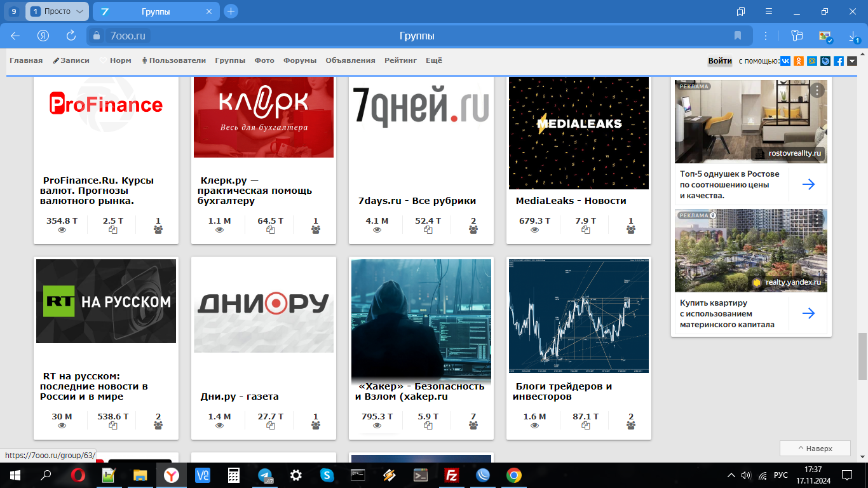Click the browser back arrow
868x488 pixels.
pyautogui.click(x=15, y=36)
